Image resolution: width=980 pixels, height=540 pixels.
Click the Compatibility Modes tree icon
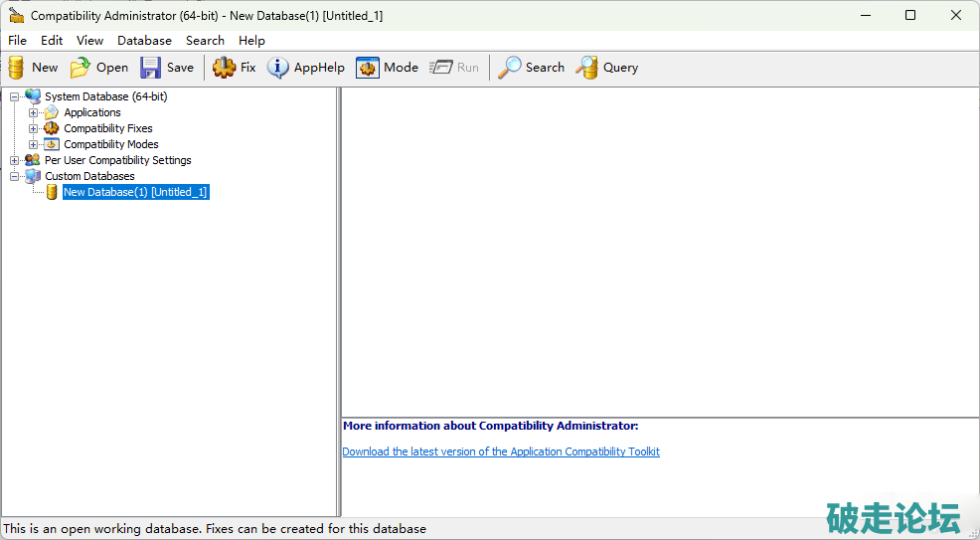[52, 144]
